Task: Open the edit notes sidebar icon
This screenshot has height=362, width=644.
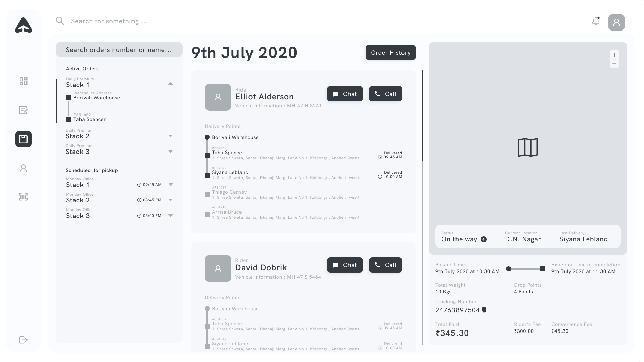Action: coord(23,110)
